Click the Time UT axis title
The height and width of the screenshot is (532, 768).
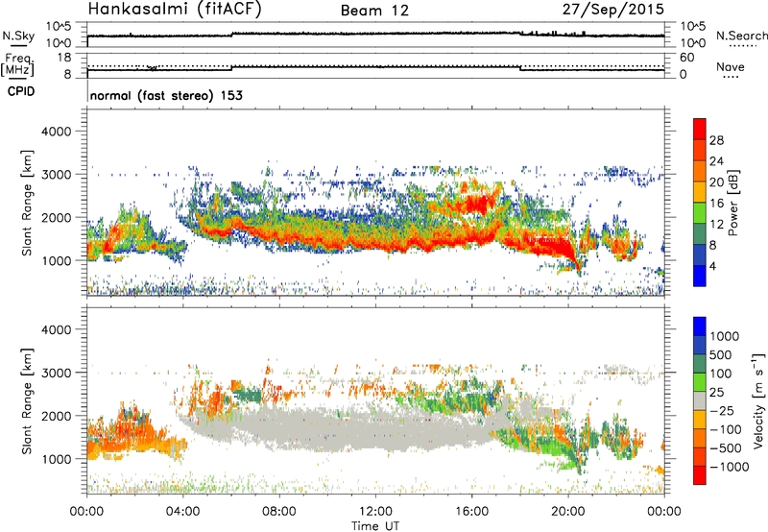point(375,526)
